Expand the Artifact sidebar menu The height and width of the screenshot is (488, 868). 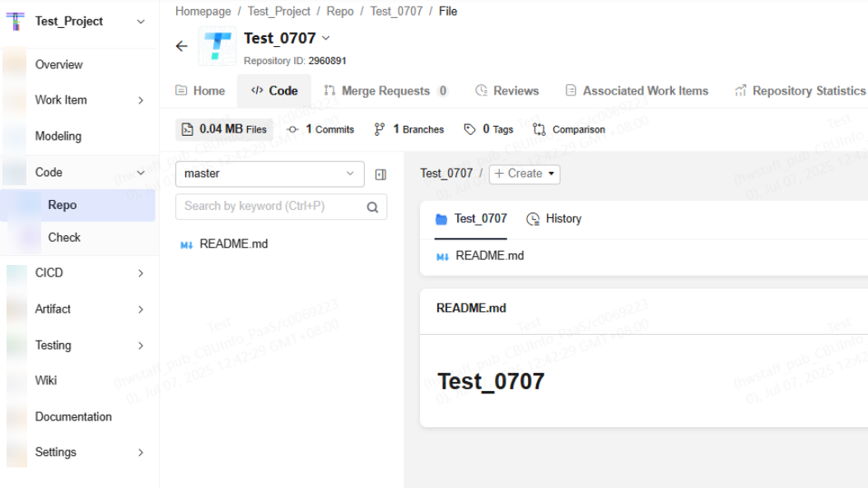(141, 309)
